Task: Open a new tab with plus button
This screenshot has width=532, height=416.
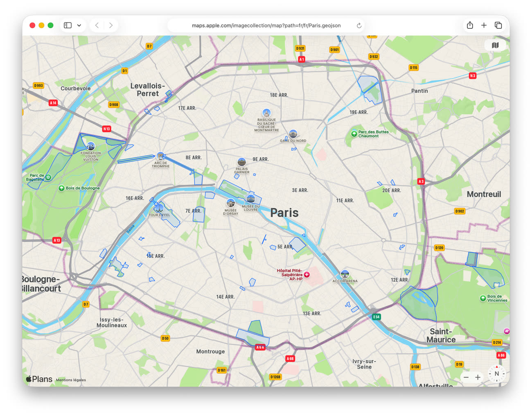Action: click(484, 25)
